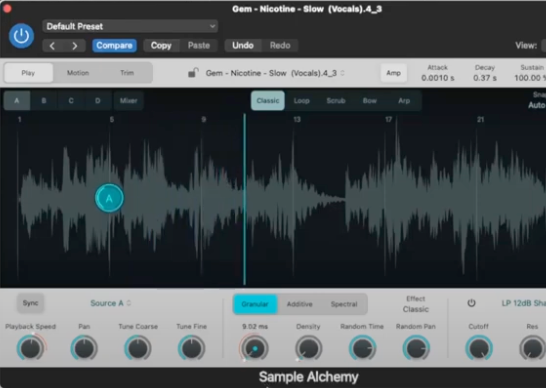Select source A button

pyautogui.click(x=17, y=101)
